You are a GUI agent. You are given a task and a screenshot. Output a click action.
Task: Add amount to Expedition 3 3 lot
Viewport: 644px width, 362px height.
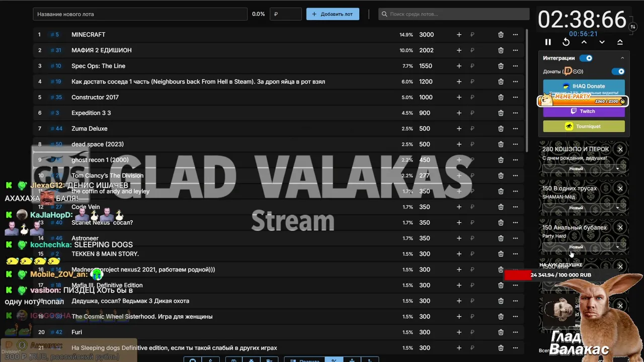pos(459,113)
